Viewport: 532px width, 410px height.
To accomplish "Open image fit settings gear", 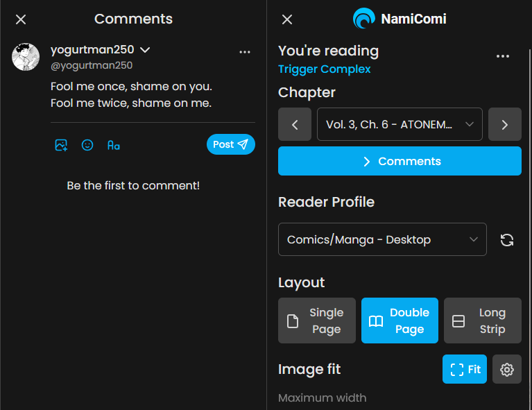I will pyautogui.click(x=507, y=370).
